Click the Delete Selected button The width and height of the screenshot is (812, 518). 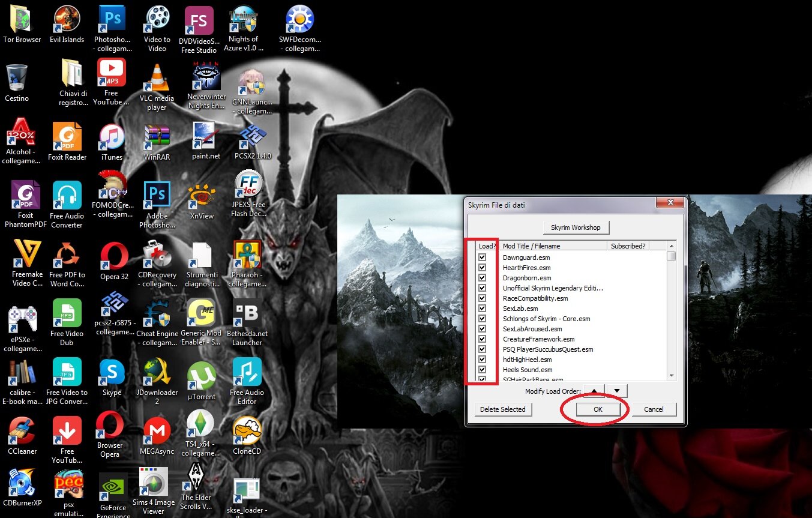pyautogui.click(x=504, y=409)
